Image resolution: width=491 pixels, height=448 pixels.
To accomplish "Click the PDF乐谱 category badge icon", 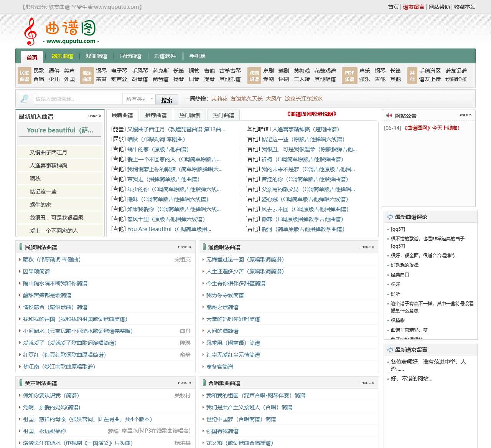I will click(x=349, y=75).
